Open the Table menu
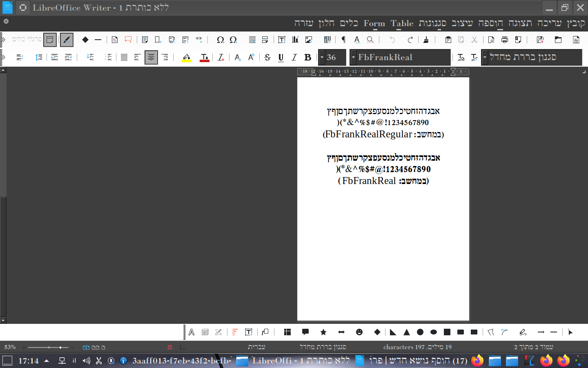 click(x=402, y=23)
